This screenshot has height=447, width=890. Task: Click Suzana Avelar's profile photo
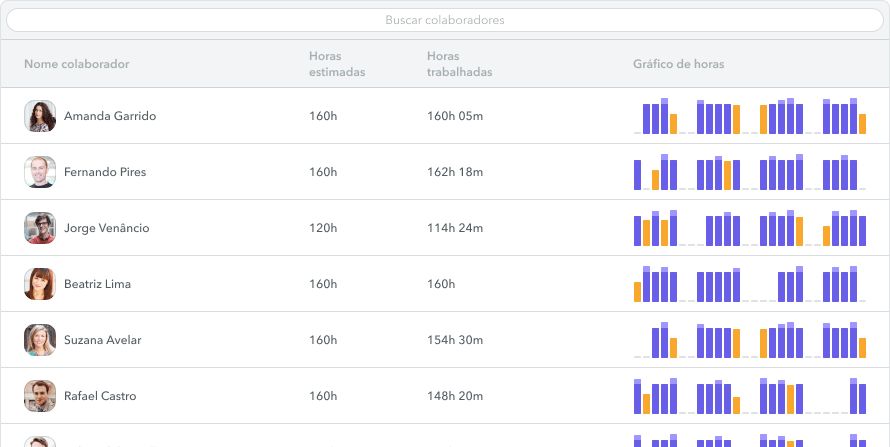(40, 340)
